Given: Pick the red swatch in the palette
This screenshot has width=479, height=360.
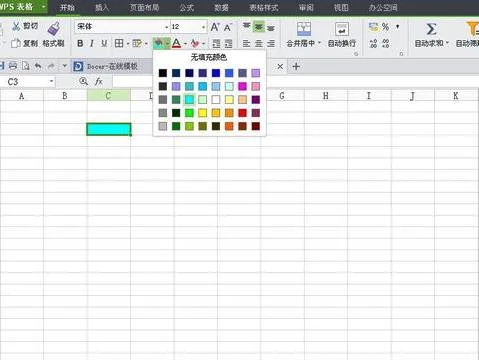Looking at the screenshot, I should (242, 113).
